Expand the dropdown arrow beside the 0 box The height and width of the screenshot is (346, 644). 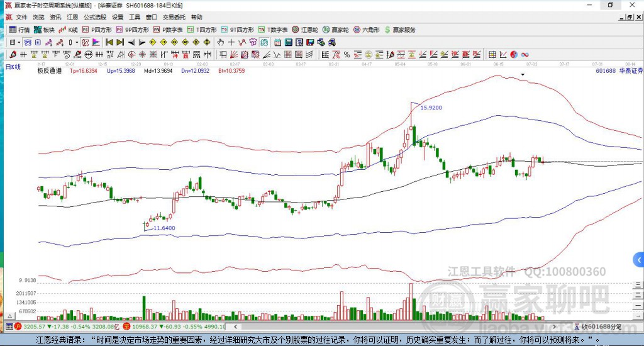pyautogui.click(x=77, y=42)
